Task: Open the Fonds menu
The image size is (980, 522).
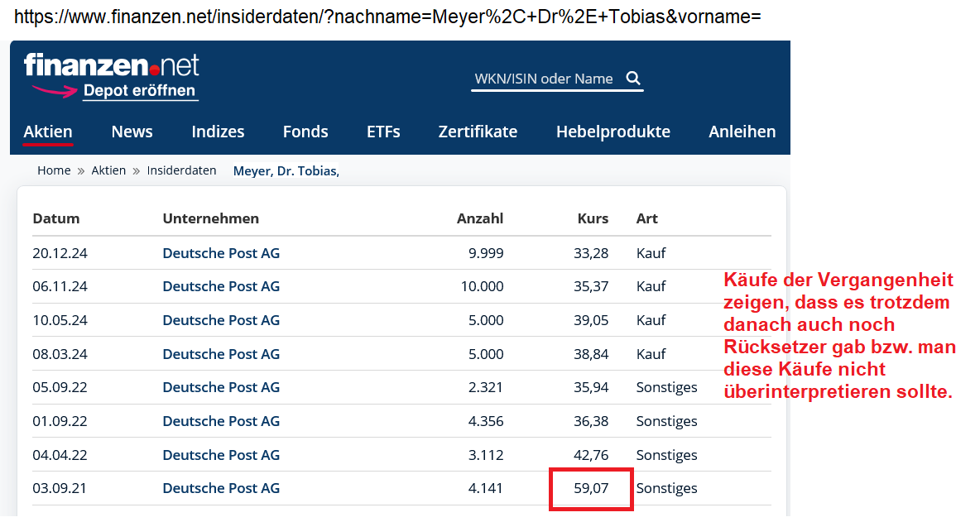Action: (x=305, y=131)
